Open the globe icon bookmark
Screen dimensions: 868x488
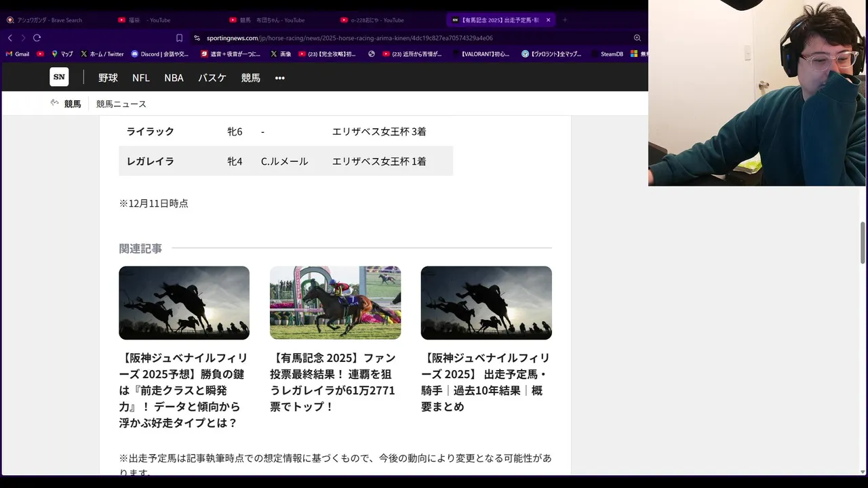372,54
